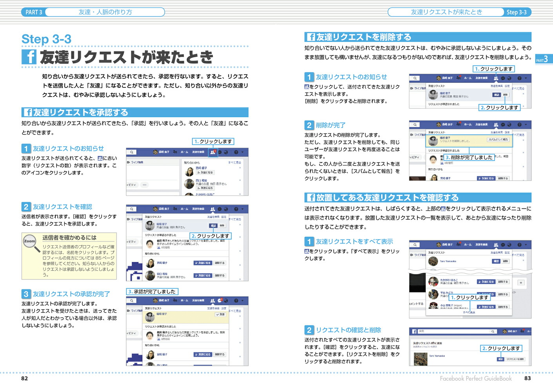Click 設定 link in page 82 step 2 dropdown
Image resolution: width=553 pixels, height=392 pixels.
[224, 217]
